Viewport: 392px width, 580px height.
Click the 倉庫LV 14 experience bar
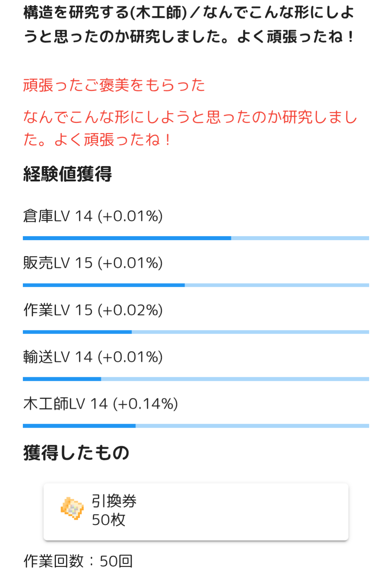pos(196,238)
